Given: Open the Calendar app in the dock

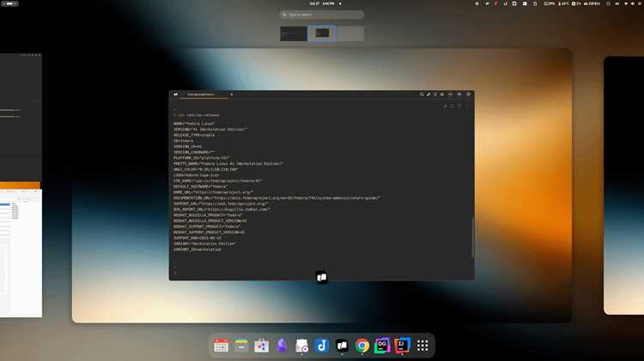Looking at the screenshot, I should coord(221,346).
